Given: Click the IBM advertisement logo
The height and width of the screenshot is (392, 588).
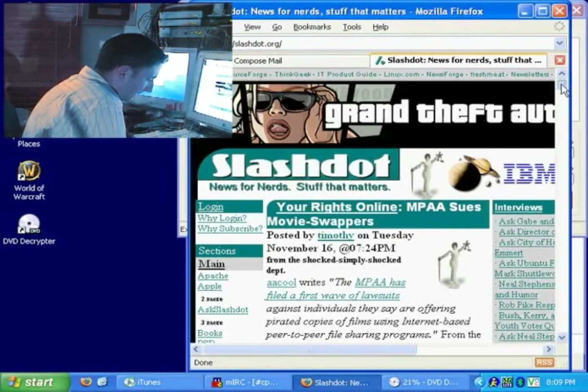Looking at the screenshot, I should [x=529, y=174].
